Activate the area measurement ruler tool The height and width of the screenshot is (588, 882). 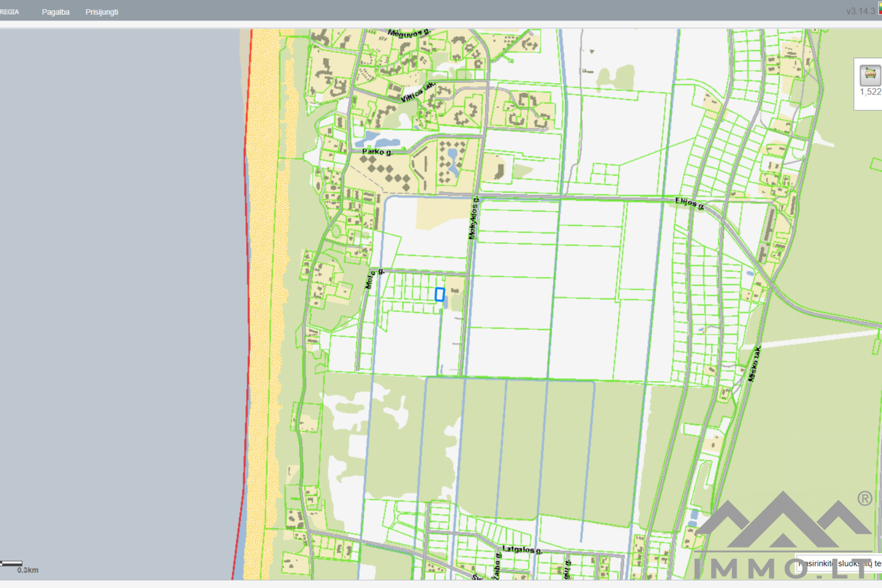pos(870,74)
